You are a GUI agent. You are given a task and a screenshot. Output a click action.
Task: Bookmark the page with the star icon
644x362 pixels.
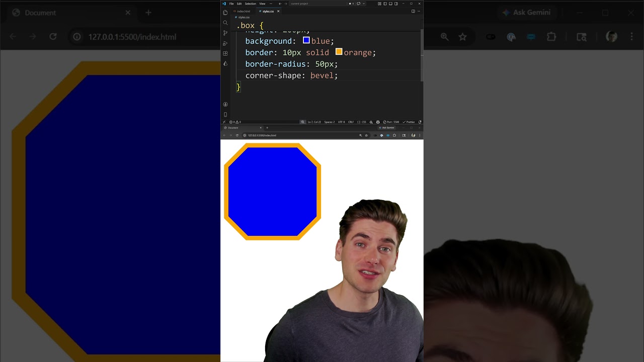366,135
